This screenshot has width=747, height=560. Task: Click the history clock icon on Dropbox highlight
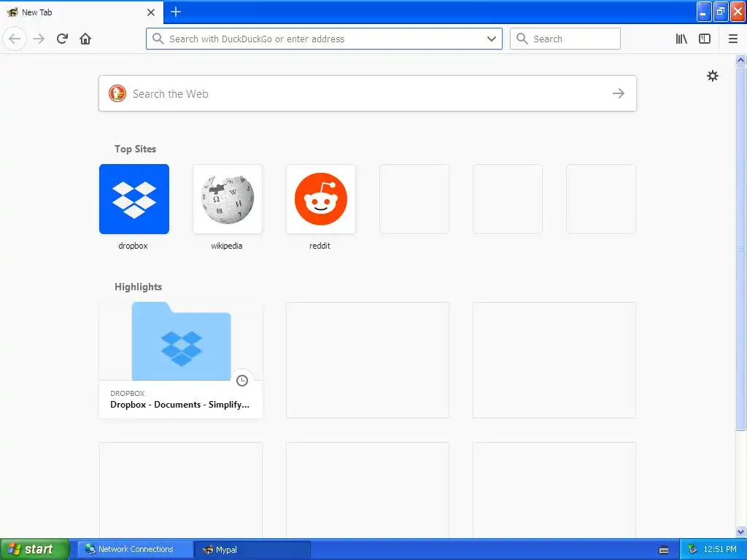tap(242, 381)
